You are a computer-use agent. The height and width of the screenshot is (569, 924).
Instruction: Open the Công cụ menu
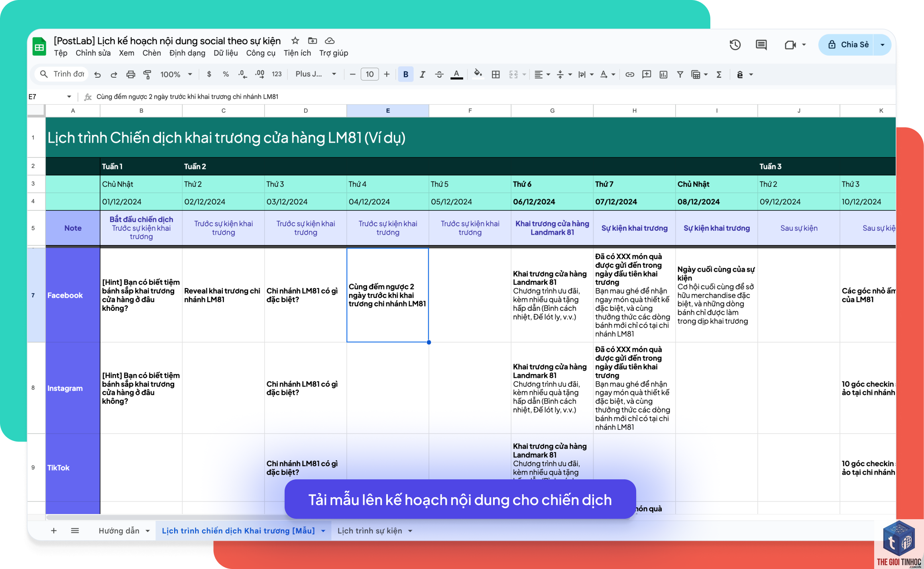pos(260,53)
